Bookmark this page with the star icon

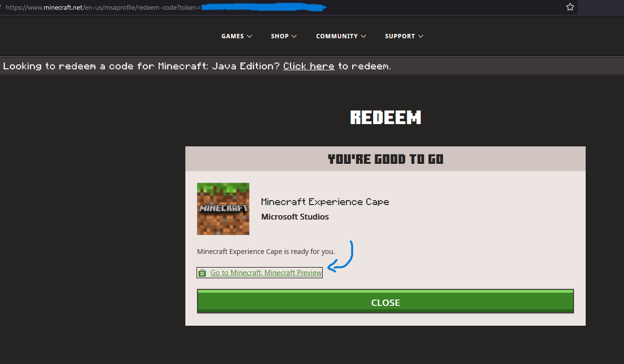point(570,7)
